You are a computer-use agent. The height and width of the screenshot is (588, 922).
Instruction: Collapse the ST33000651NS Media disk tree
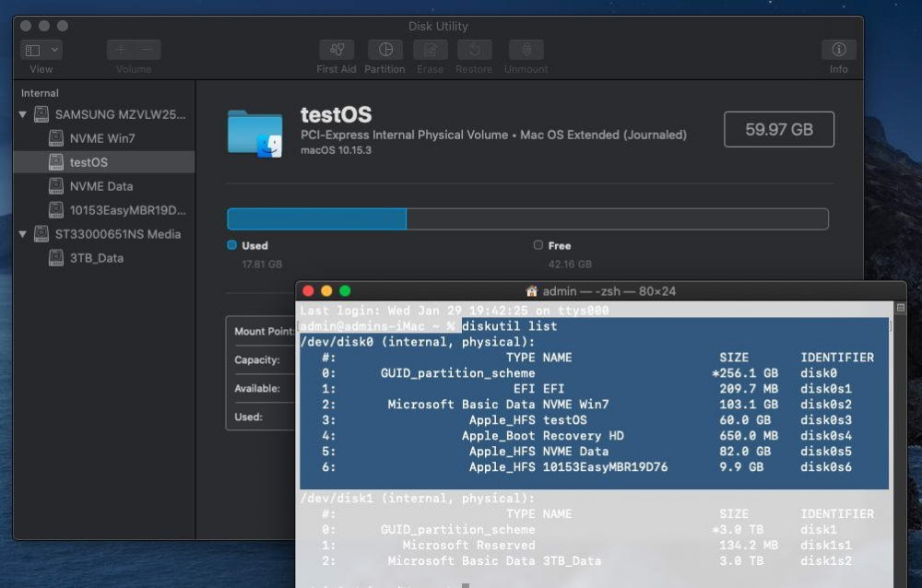22,234
